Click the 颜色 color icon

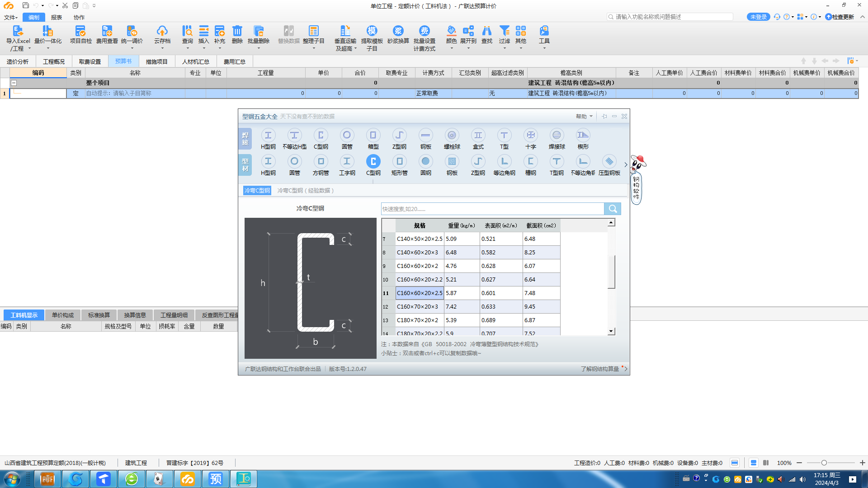point(451,31)
